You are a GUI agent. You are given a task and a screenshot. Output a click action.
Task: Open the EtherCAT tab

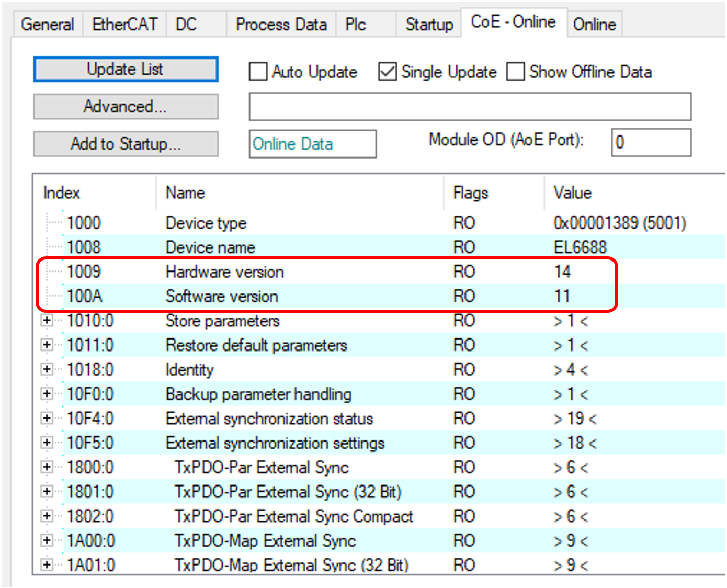click(x=124, y=25)
